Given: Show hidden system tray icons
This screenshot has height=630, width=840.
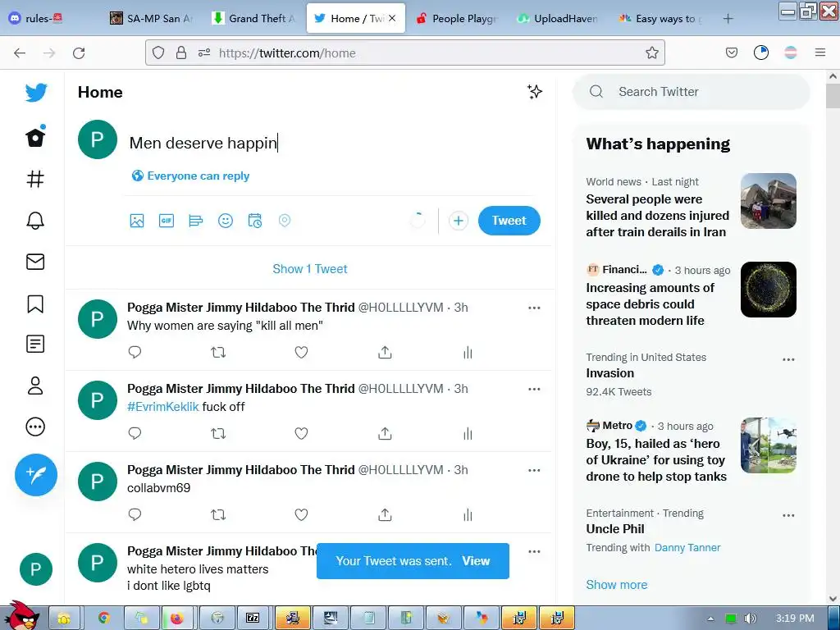Looking at the screenshot, I should pos(710,619).
